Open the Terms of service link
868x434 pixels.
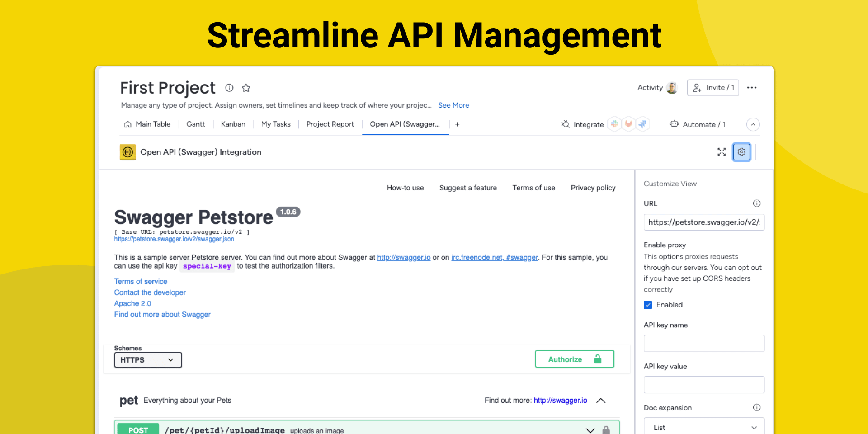point(141,282)
